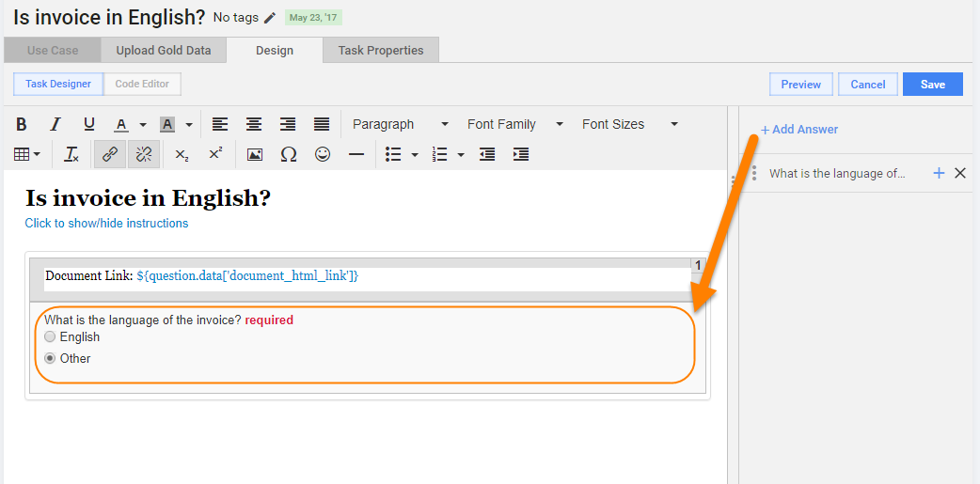Expand the background color arrow
The width and height of the screenshot is (980, 484).
pyautogui.click(x=189, y=124)
